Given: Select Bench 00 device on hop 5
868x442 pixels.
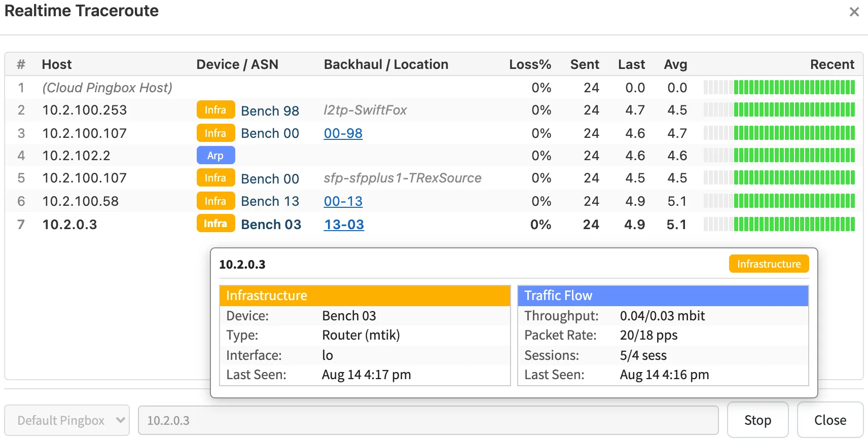Looking at the screenshot, I should click(x=270, y=178).
